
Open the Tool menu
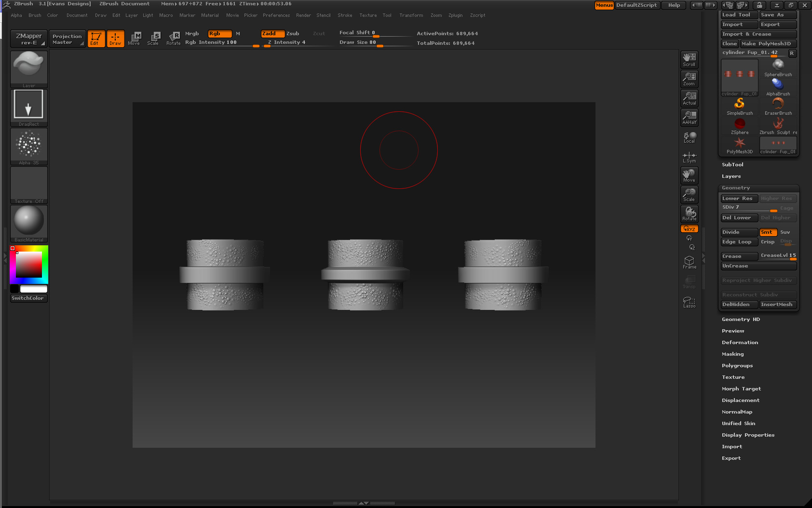387,15
